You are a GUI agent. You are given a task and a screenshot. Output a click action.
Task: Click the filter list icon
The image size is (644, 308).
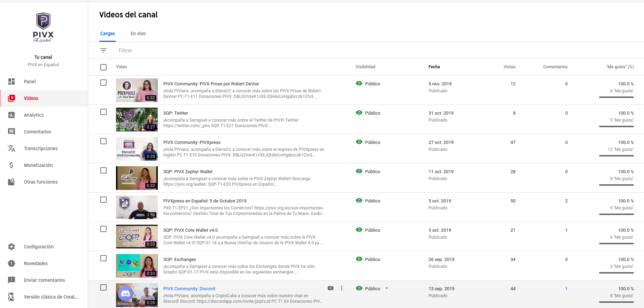pyautogui.click(x=103, y=51)
